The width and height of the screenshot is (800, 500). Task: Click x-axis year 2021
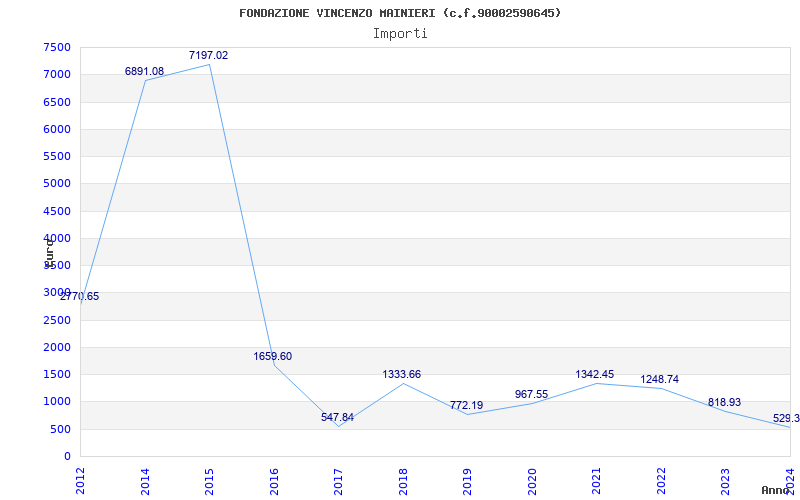[x=596, y=481]
